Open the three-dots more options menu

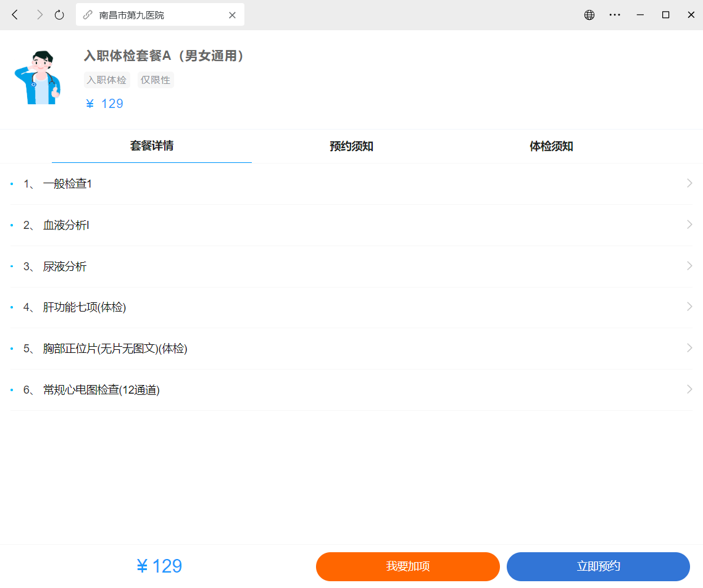click(x=615, y=15)
